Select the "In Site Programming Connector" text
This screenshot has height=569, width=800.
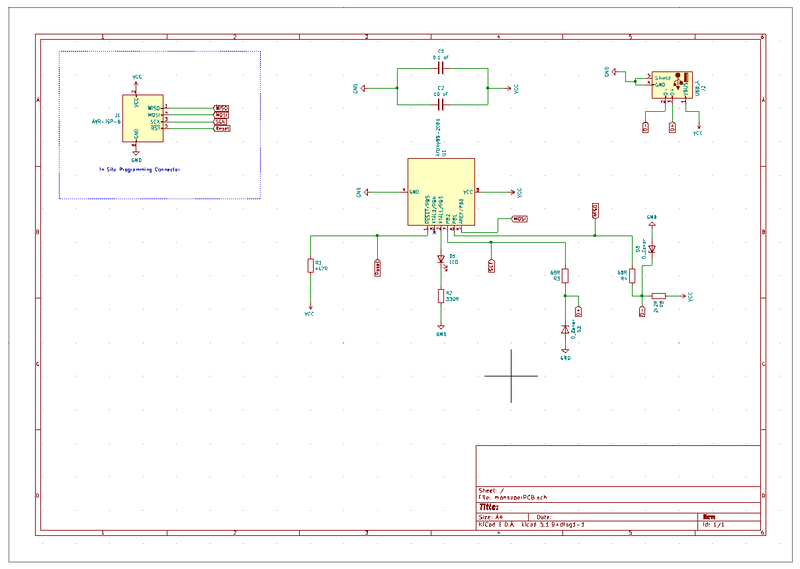(139, 170)
